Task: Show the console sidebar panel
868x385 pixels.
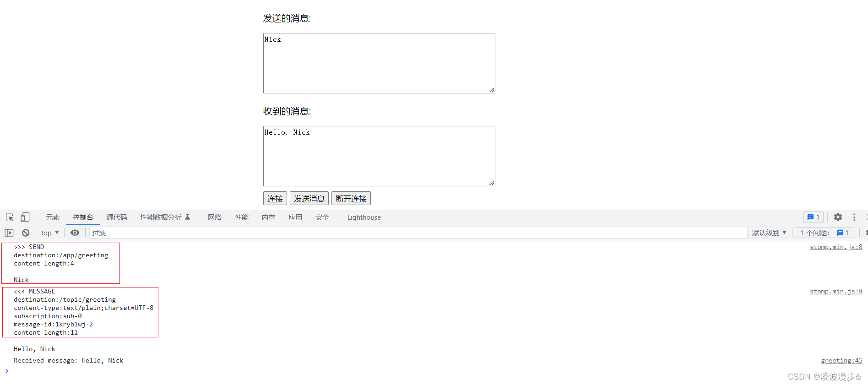Action: (x=9, y=233)
